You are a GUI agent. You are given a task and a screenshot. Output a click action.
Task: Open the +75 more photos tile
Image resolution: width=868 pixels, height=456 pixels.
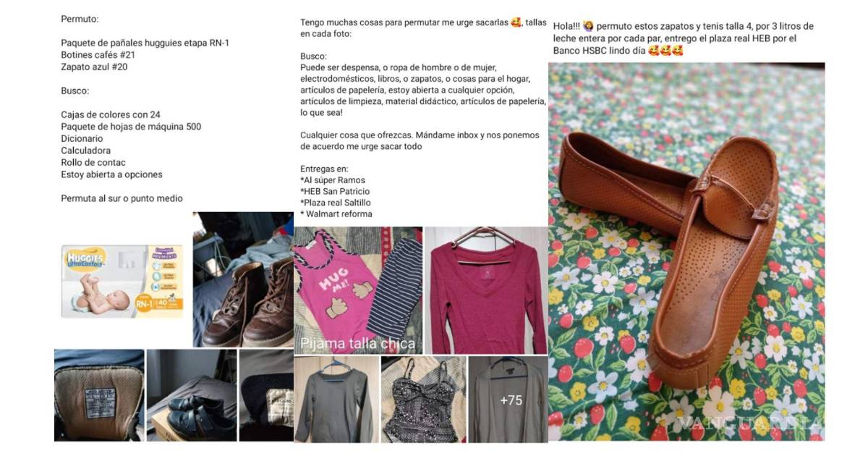(x=508, y=400)
